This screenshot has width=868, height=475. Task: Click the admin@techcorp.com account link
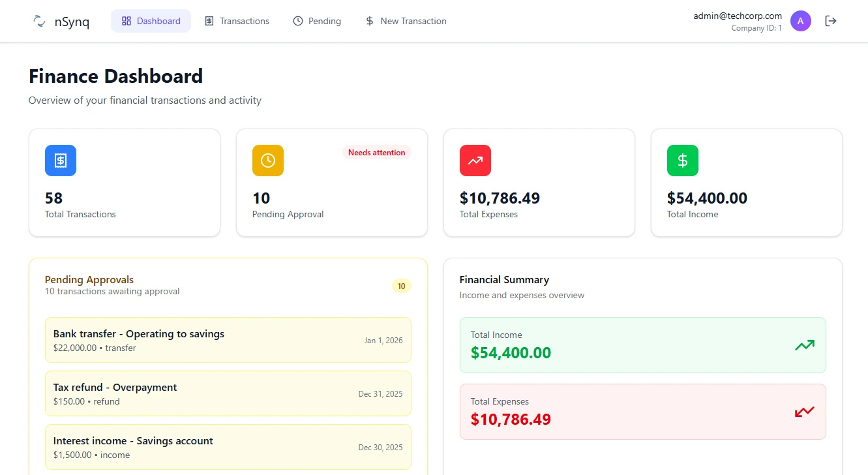click(737, 16)
